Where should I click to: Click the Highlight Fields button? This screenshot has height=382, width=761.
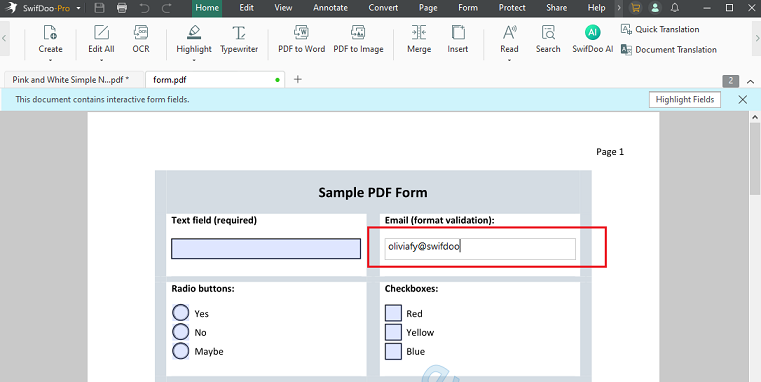(685, 100)
